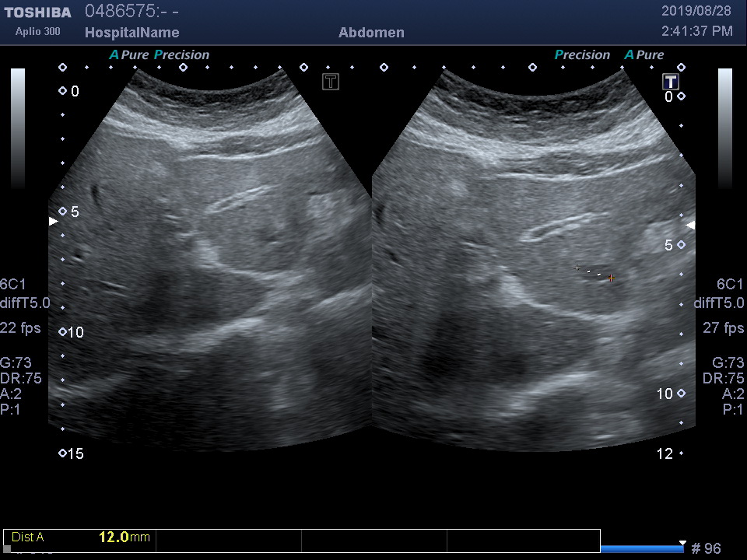Click the highlighted T icon on the right image

tap(670, 82)
